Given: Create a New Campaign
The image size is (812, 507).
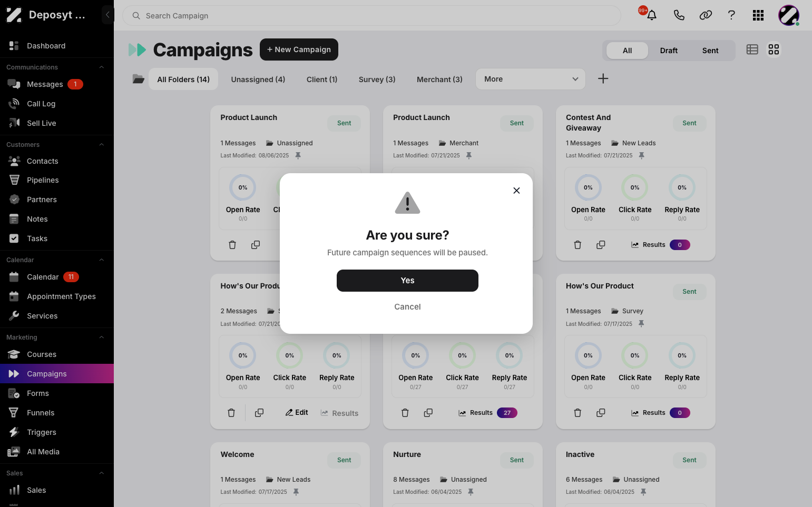Looking at the screenshot, I should coord(299,49).
